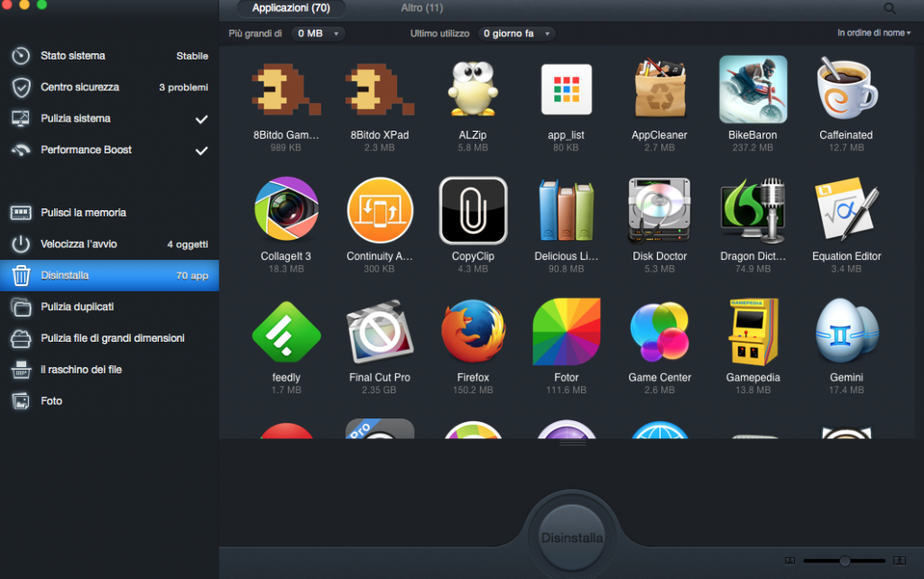Select the Continuity Activation Tool icon
This screenshot has height=579, width=924.
[x=380, y=210]
